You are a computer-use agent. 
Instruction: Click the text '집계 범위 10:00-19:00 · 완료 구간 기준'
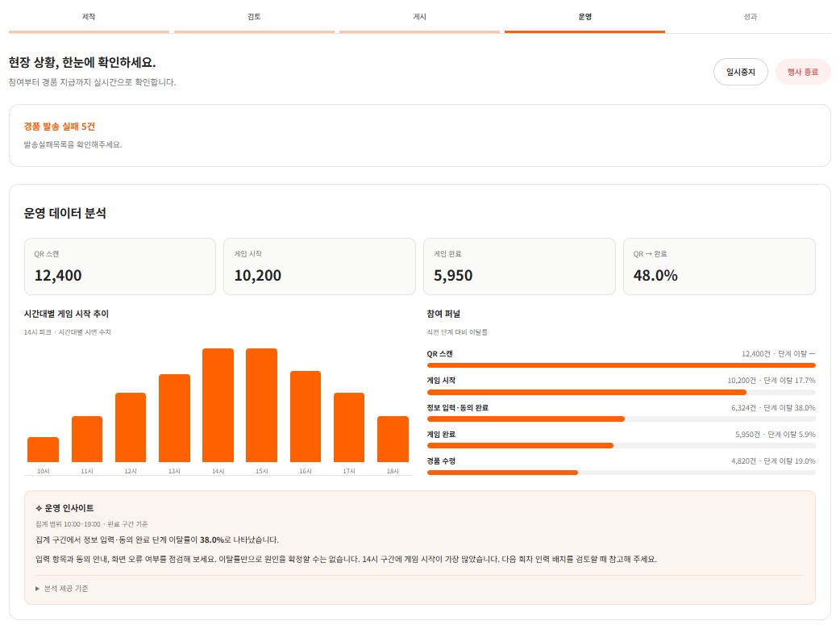pyautogui.click(x=92, y=524)
